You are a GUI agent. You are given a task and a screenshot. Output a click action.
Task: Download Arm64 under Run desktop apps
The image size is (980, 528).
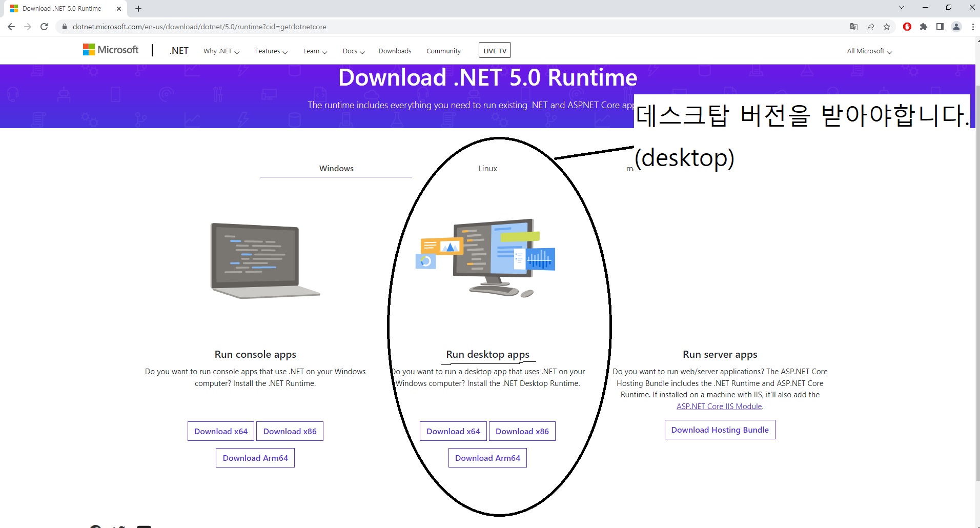click(487, 458)
